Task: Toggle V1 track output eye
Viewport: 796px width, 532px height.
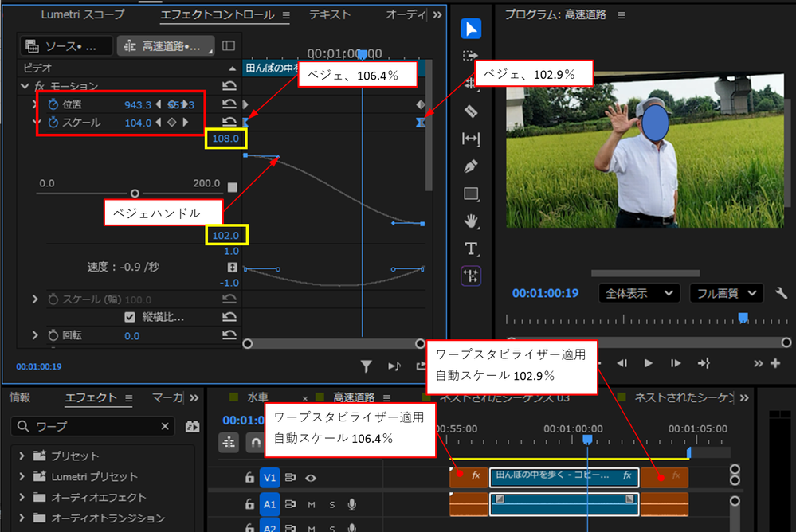Action: tap(311, 478)
